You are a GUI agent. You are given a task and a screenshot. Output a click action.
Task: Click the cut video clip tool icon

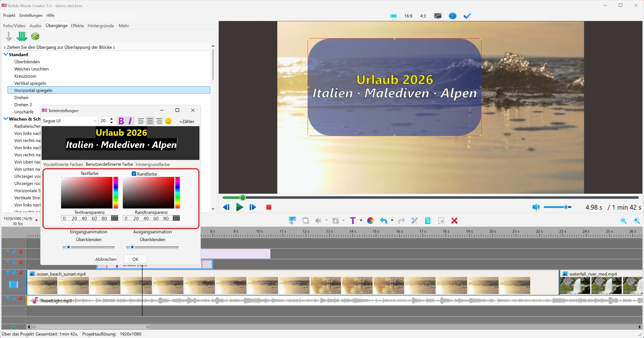[x=292, y=221]
